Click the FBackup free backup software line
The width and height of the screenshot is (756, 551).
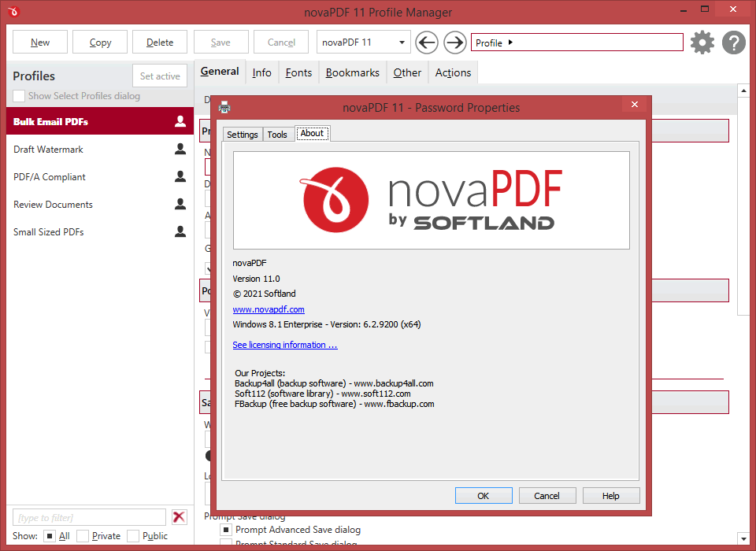tap(334, 404)
